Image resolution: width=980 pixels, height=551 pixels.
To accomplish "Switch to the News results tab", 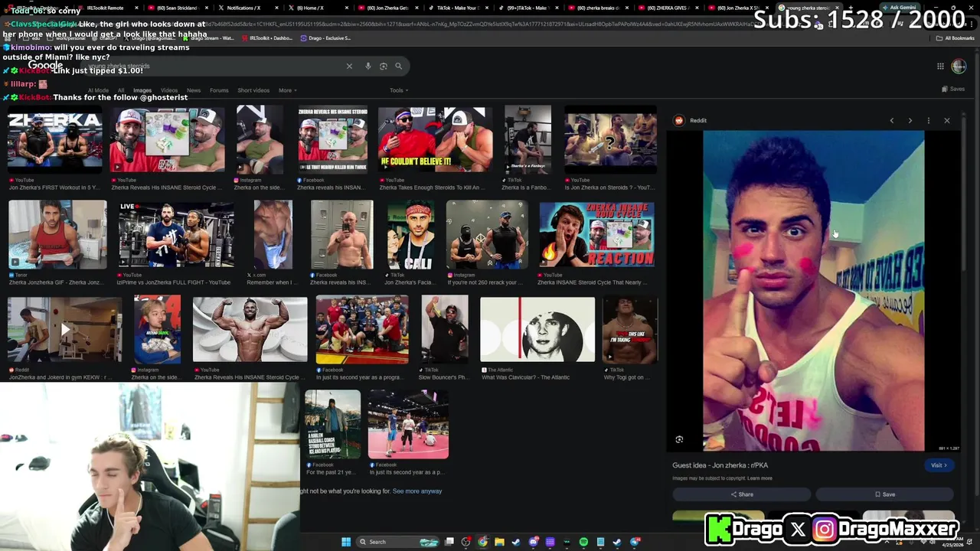I will tap(194, 90).
